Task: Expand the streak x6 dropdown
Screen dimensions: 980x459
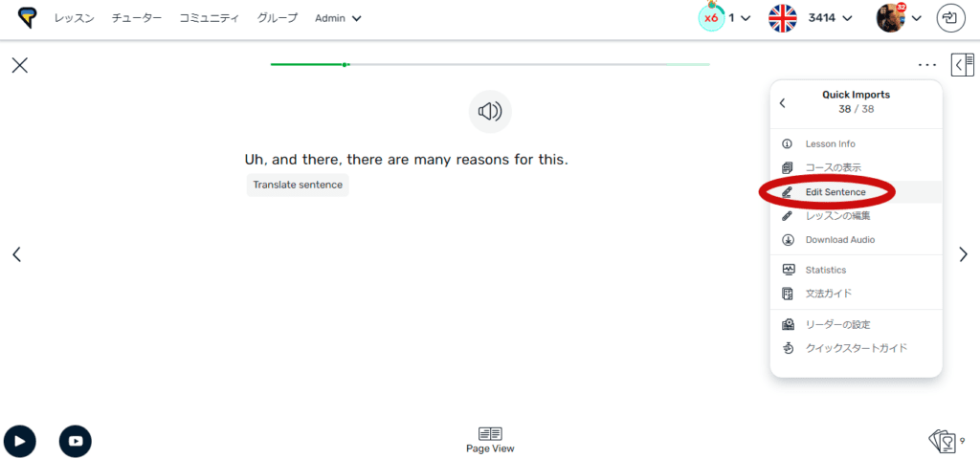Action: tap(724, 18)
